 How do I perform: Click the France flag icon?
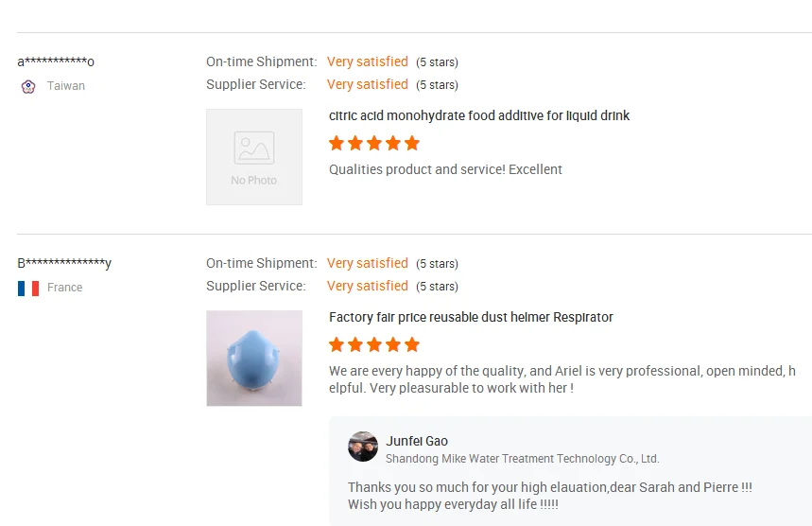pyautogui.click(x=28, y=288)
